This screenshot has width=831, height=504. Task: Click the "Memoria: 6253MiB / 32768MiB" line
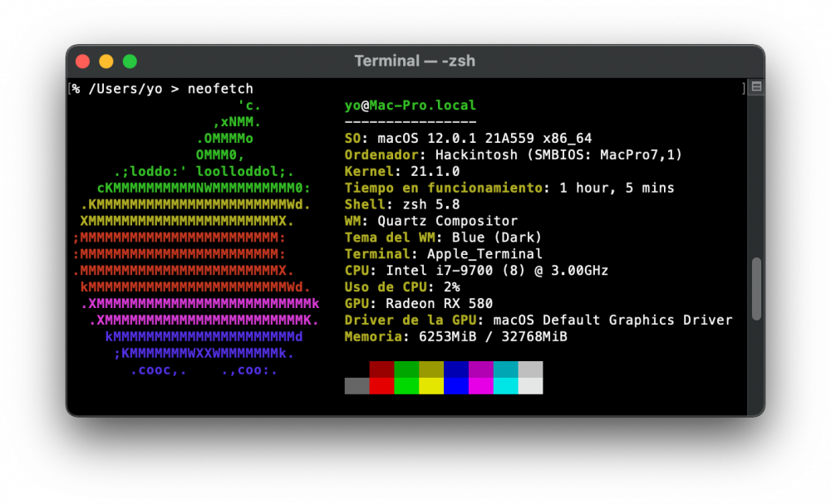(x=455, y=337)
